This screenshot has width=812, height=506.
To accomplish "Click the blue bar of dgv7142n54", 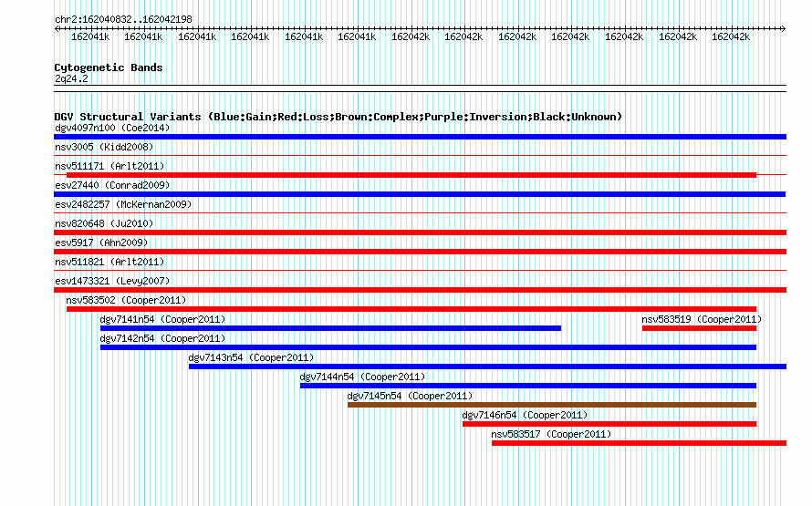I will (x=428, y=347).
